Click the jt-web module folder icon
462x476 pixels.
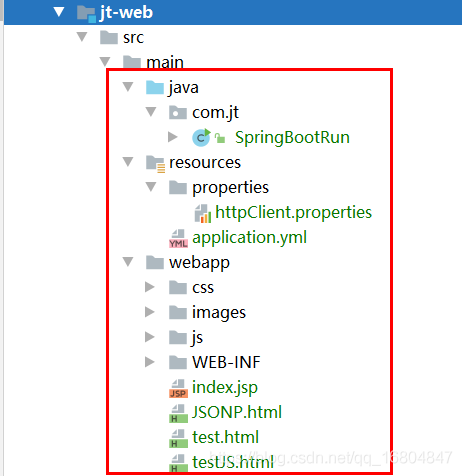click(x=86, y=14)
